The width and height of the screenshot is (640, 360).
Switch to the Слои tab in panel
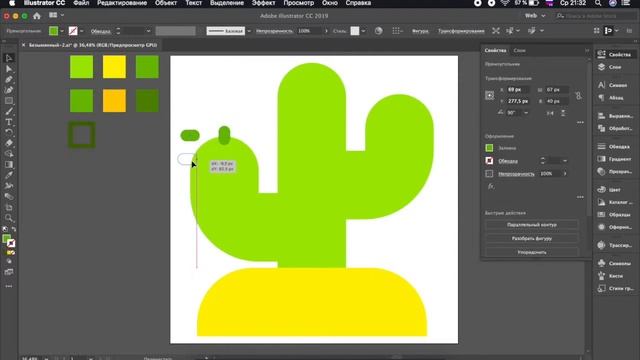(x=519, y=51)
